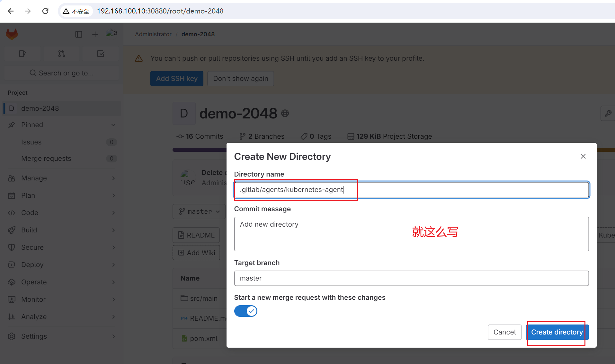Toggle the sidebar collapse icon
615x364 pixels.
79,34
